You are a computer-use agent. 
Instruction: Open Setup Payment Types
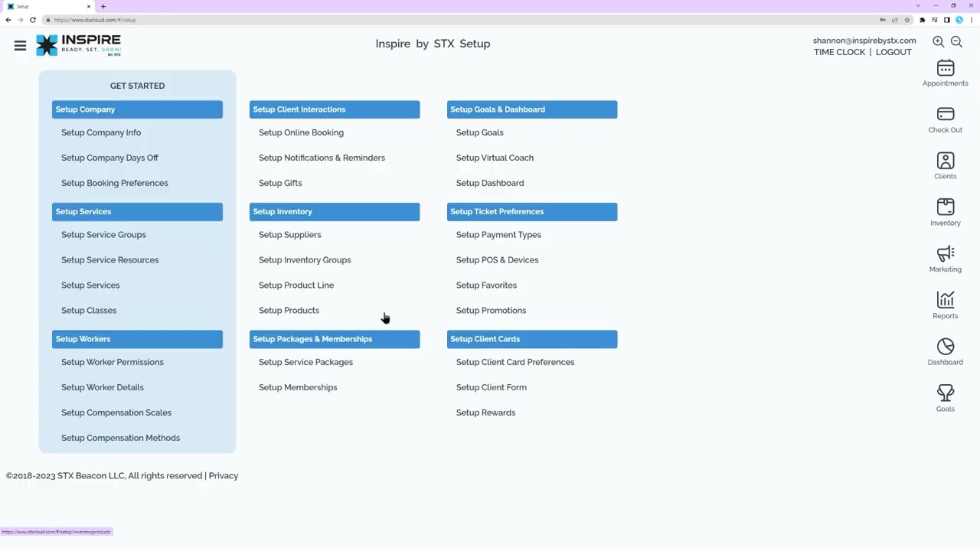click(498, 235)
